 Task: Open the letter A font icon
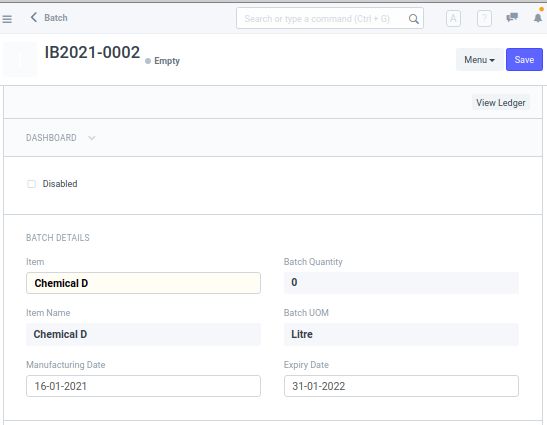(453, 18)
